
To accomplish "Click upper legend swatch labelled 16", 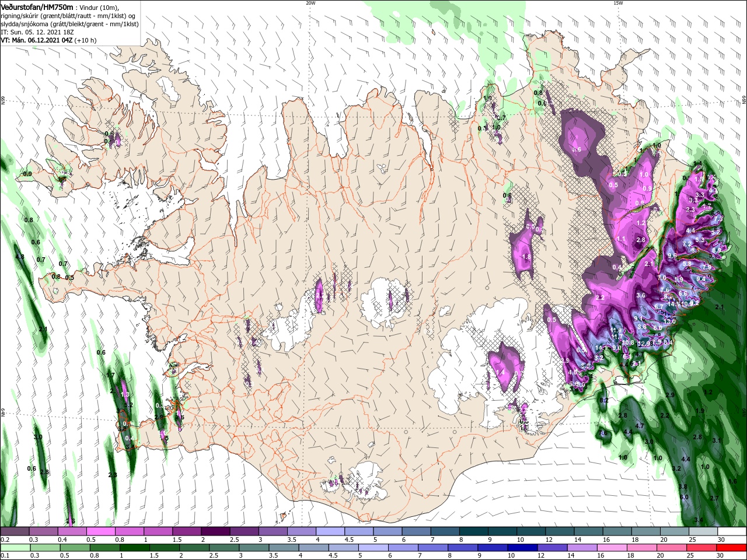I will [617, 531].
